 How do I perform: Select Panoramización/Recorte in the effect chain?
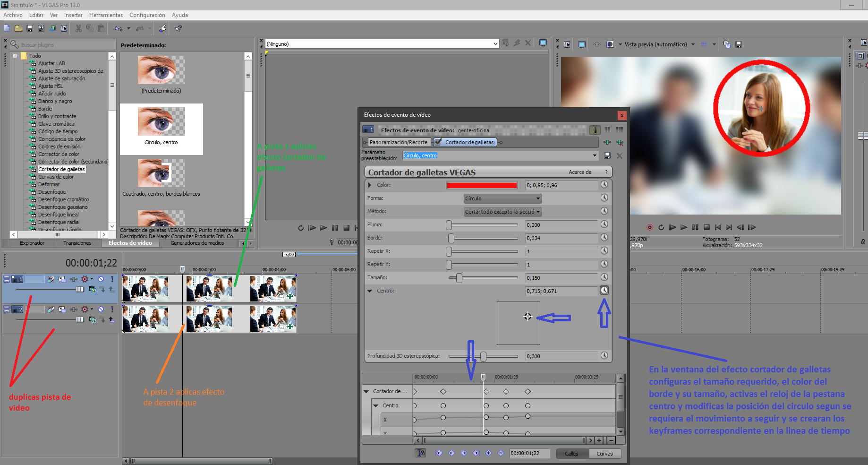click(398, 142)
